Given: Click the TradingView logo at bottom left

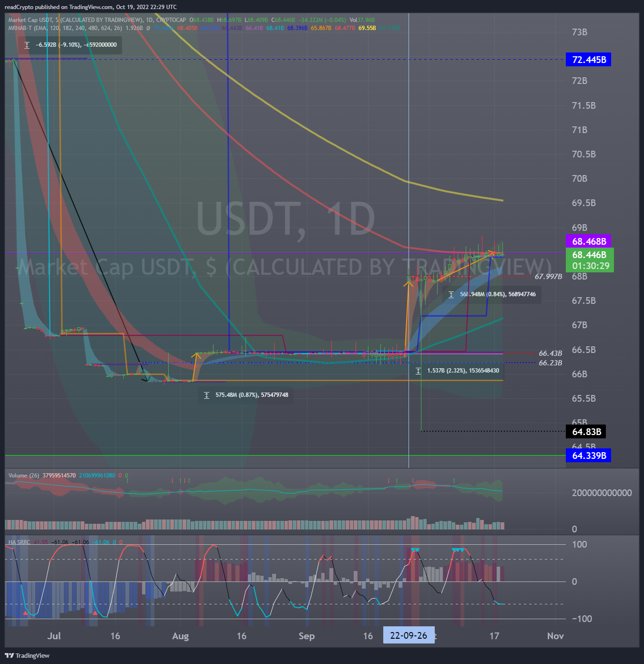Looking at the screenshot, I should (x=27, y=655).
